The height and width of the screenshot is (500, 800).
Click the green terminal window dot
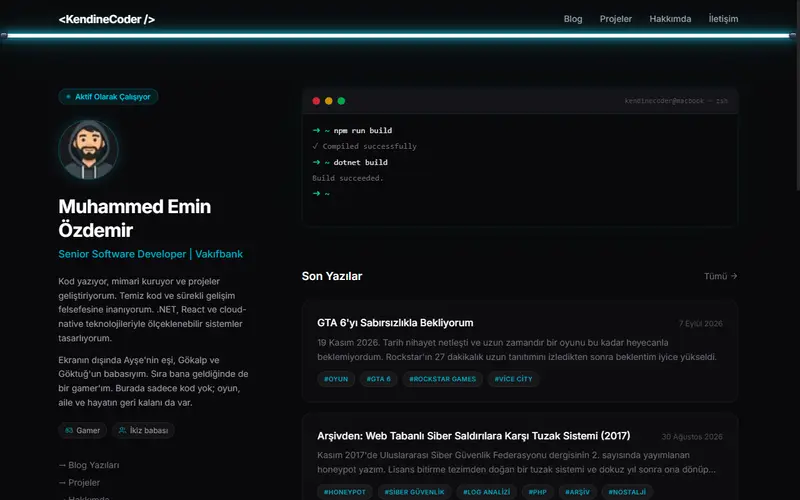pos(341,101)
